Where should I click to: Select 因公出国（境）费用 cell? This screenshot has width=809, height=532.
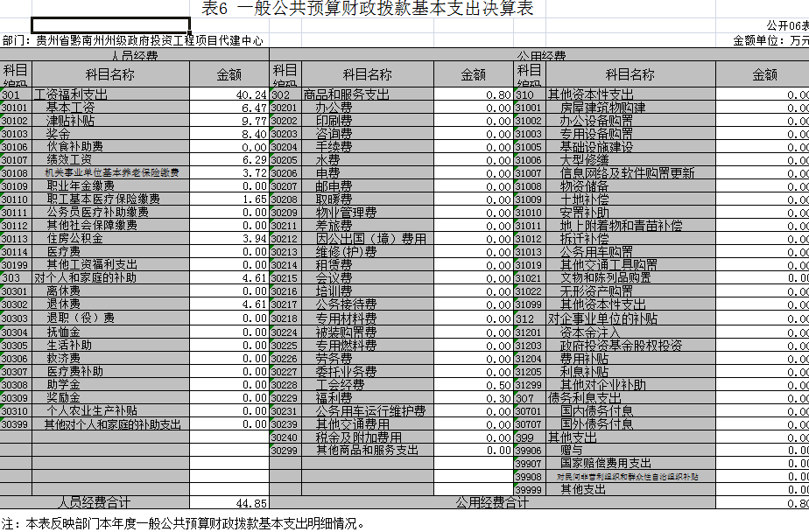[x=368, y=239]
